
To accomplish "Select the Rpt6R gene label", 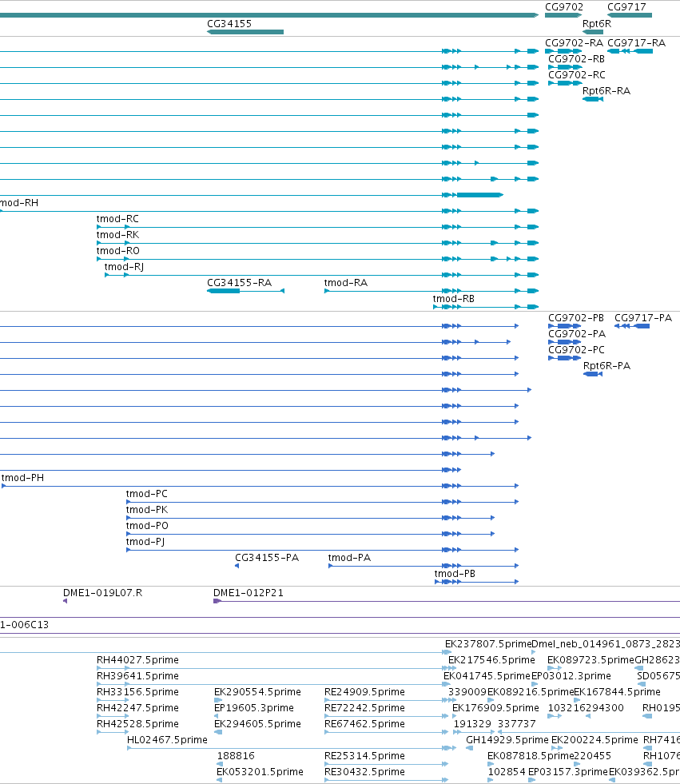I will click(597, 23).
